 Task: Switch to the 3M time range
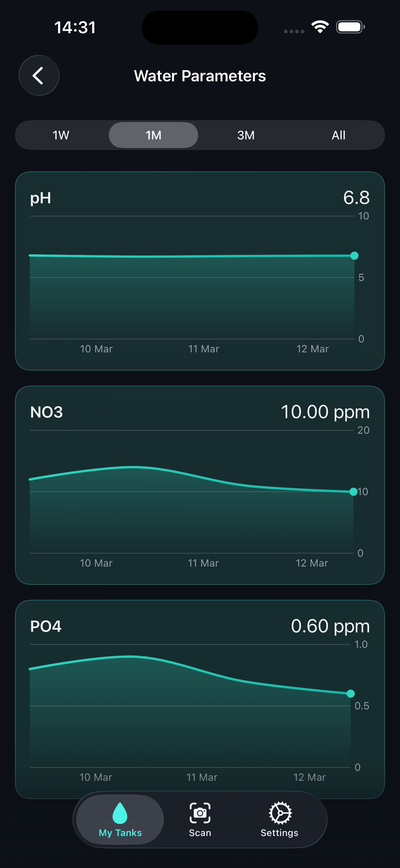pyautogui.click(x=246, y=135)
